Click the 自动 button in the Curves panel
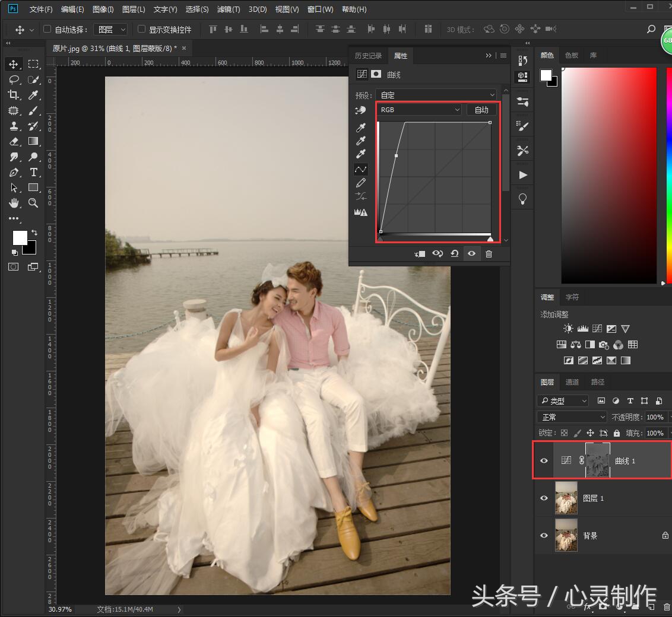Viewport: 672px width, 617px height. pyautogui.click(x=481, y=109)
